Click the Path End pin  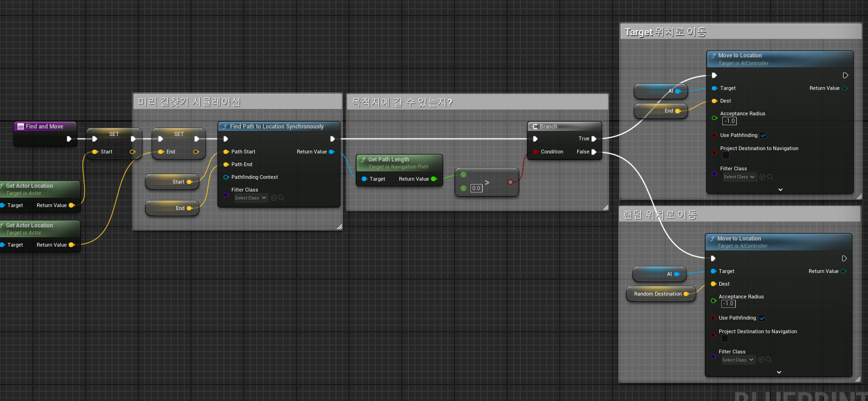[226, 164]
